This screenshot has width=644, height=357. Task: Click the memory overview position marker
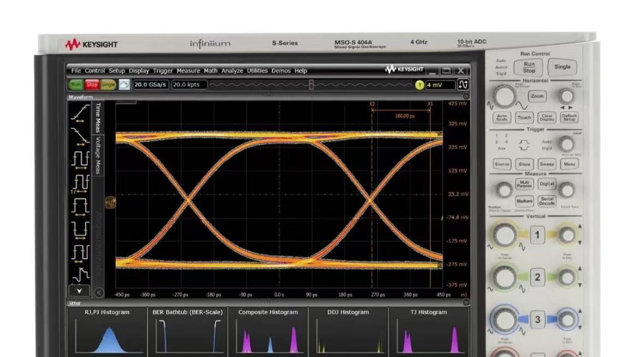click(x=311, y=85)
